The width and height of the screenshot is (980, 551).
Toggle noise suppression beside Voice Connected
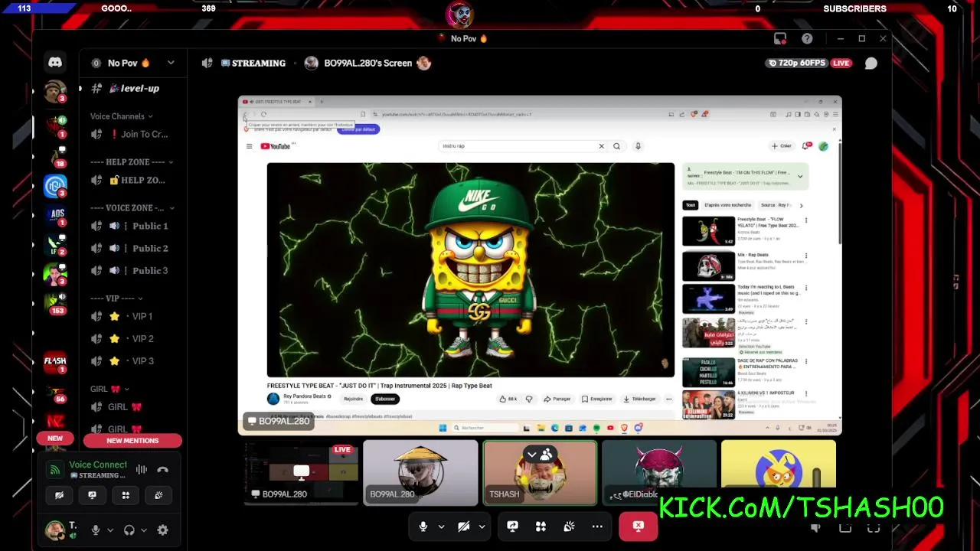142,470
